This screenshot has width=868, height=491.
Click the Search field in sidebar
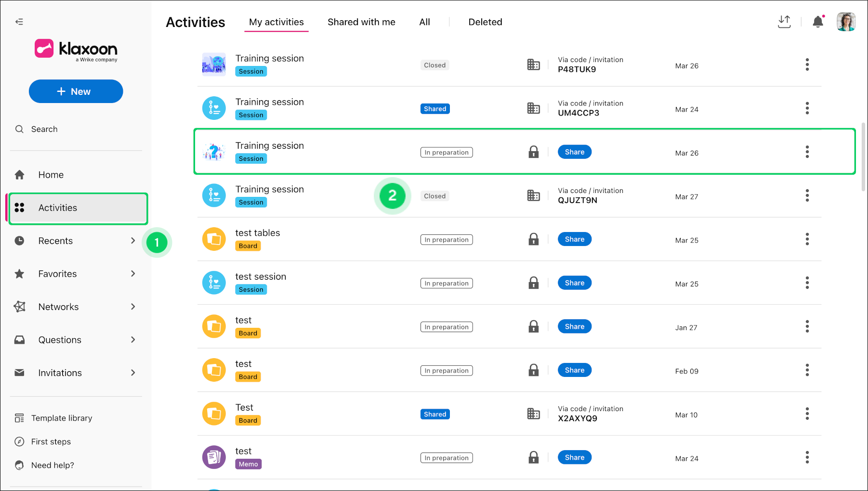tap(77, 129)
